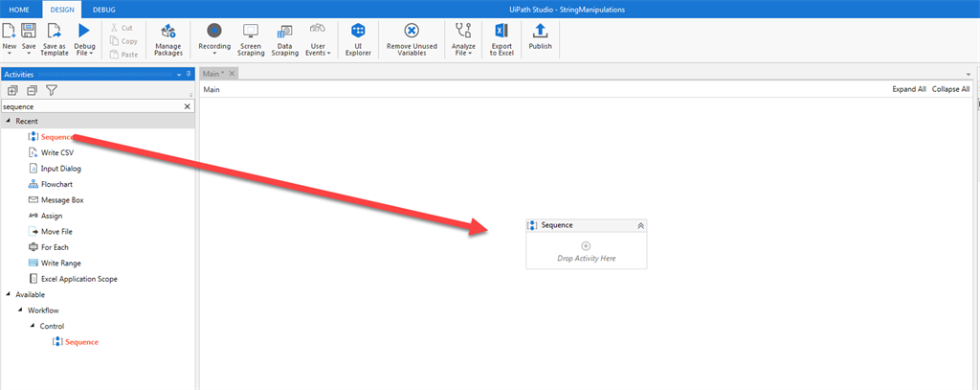Viewport: 980px width, 390px height.
Task: Select Write CSV activity
Action: coord(52,152)
